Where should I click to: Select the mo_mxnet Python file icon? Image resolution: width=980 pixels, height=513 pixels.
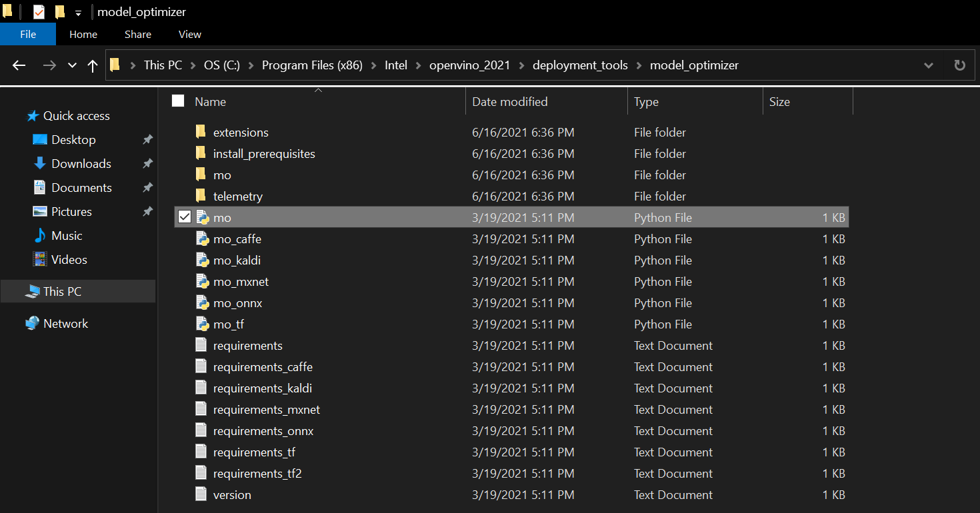click(x=203, y=281)
